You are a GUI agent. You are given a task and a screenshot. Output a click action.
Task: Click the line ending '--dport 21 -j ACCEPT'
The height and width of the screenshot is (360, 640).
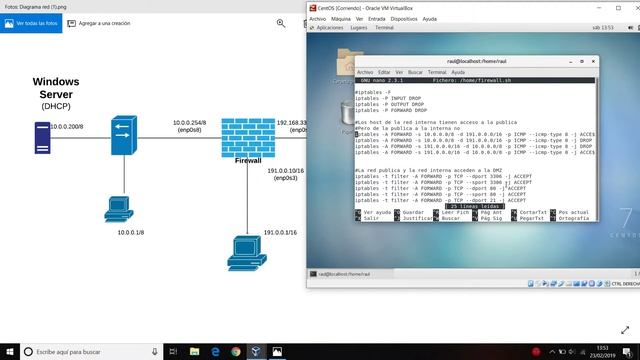click(440, 200)
